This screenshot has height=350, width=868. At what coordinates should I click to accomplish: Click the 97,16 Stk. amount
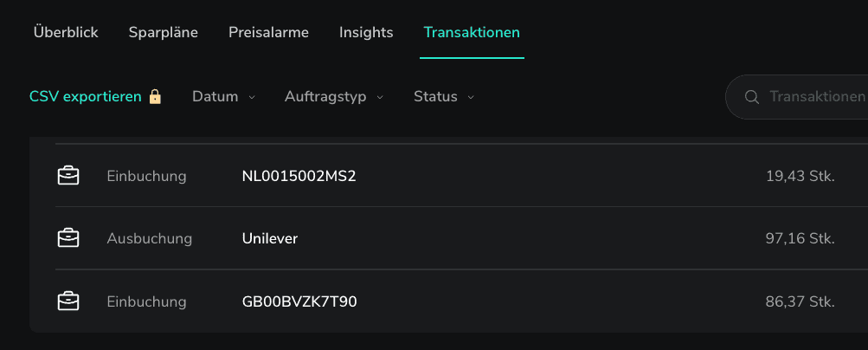(800, 238)
